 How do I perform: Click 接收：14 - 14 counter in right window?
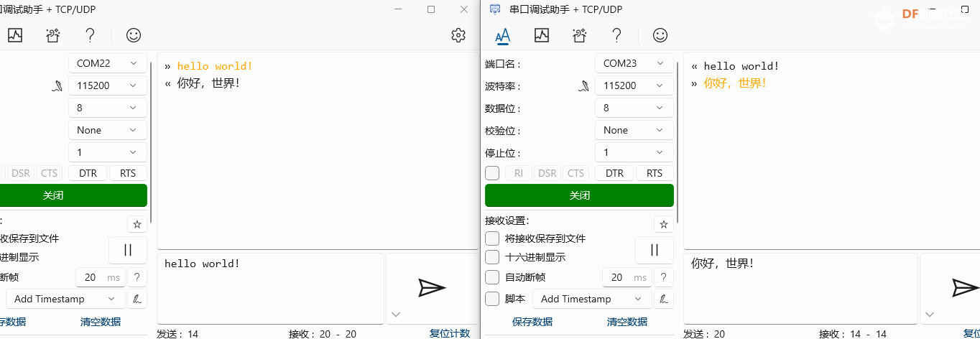pyautogui.click(x=853, y=334)
